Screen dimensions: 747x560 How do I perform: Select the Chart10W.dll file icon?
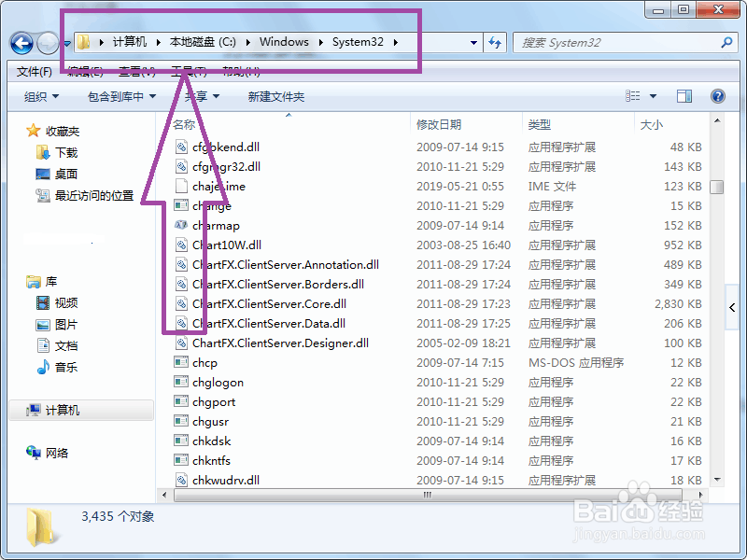pyautogui.click(x=181, y=245)
